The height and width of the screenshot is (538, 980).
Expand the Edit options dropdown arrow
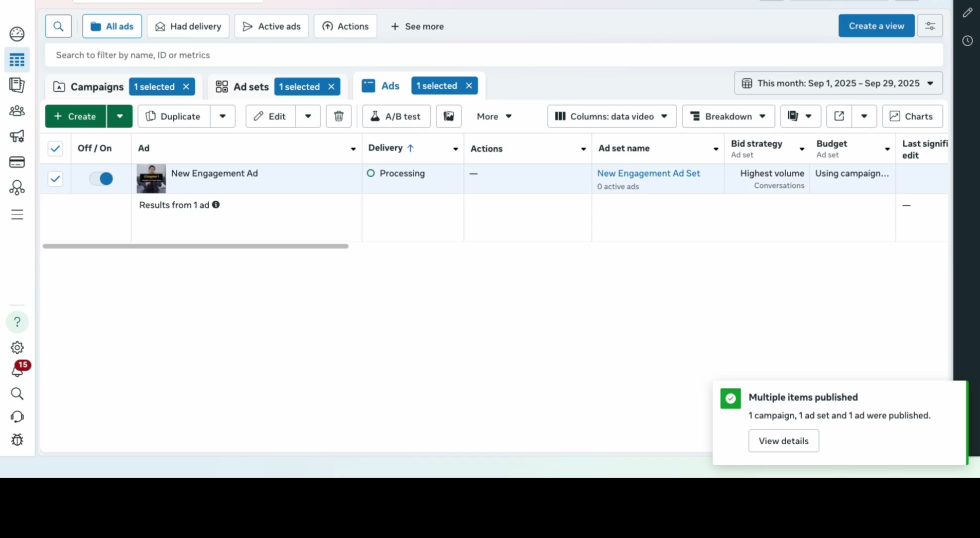[308, 116]
